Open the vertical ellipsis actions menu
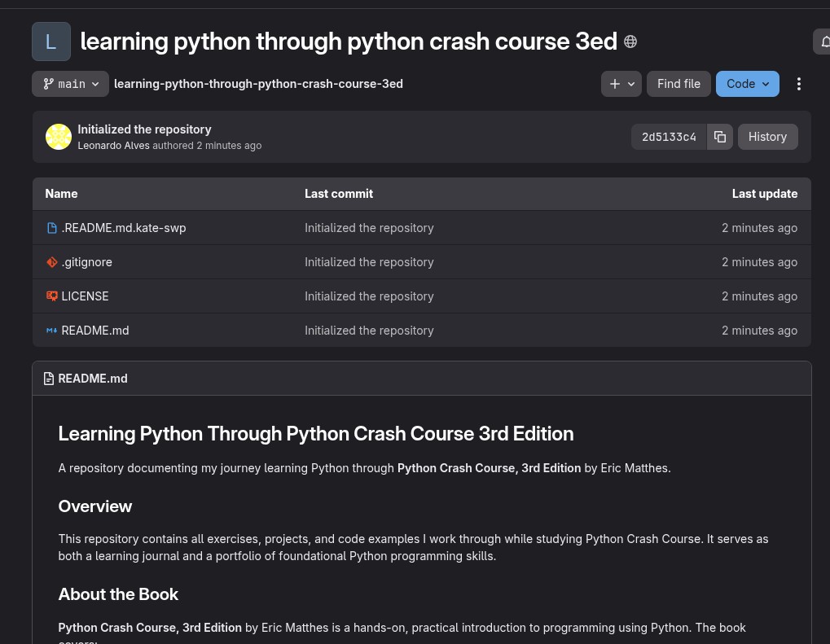The image size is (830, 644). [798, 84]
